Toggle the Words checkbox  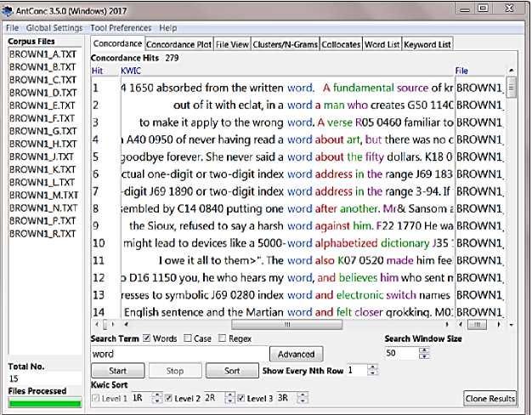[146, 338]
